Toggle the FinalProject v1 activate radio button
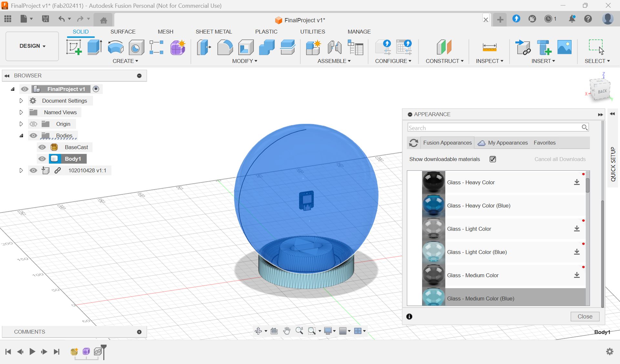This screenshot has height=364, width=620. click(x=96, y=89)
